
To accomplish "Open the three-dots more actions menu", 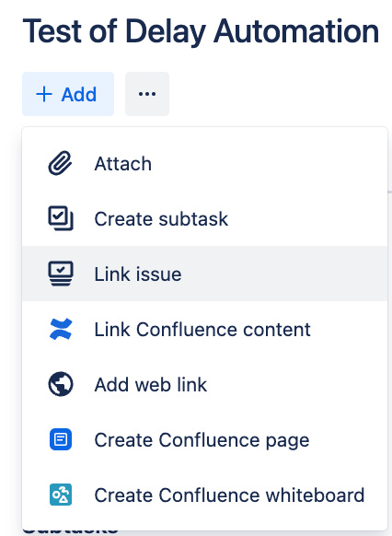I will [x=147, y=94].
